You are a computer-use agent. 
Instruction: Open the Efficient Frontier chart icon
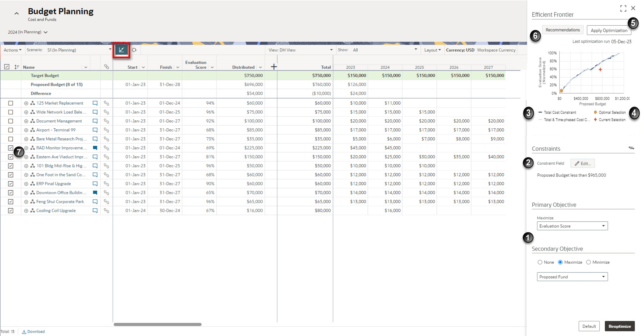pos(121,50)
